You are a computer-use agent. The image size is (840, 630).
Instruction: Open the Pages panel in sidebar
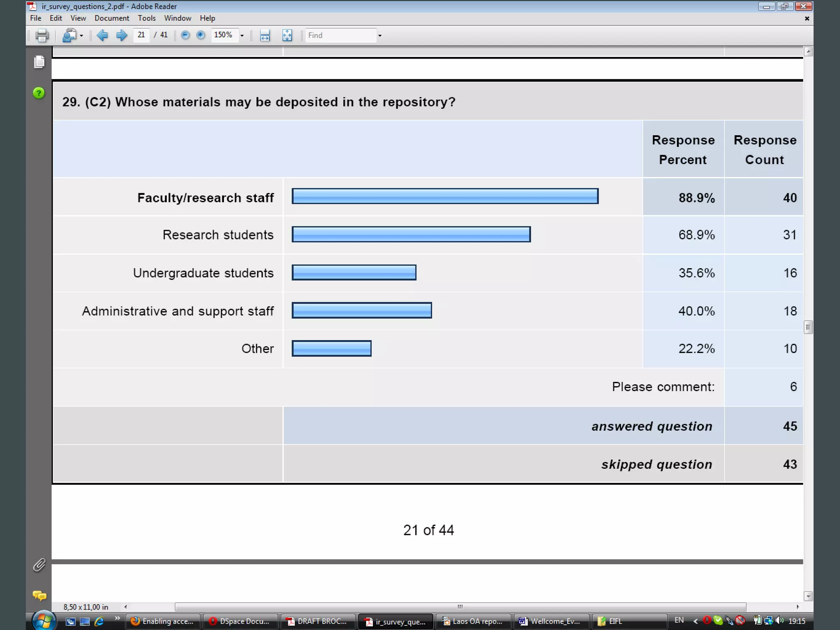pyautogui.click(x=39, y=62)
